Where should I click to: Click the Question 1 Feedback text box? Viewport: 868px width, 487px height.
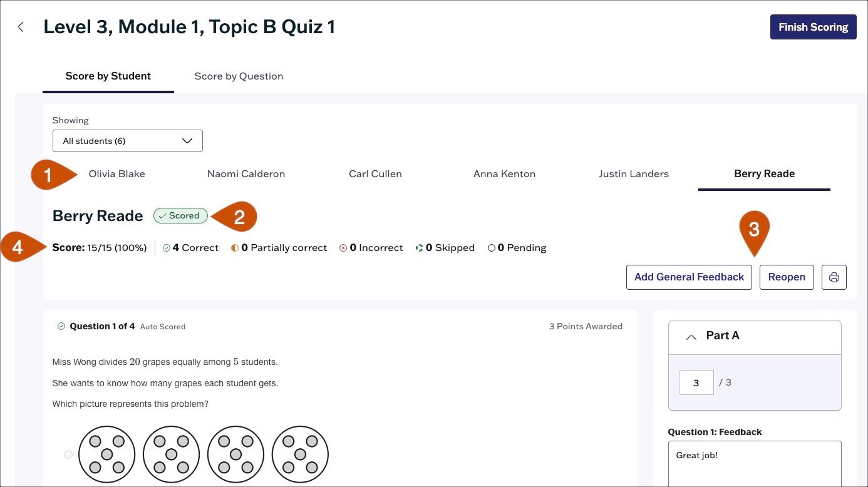point(755,463)
